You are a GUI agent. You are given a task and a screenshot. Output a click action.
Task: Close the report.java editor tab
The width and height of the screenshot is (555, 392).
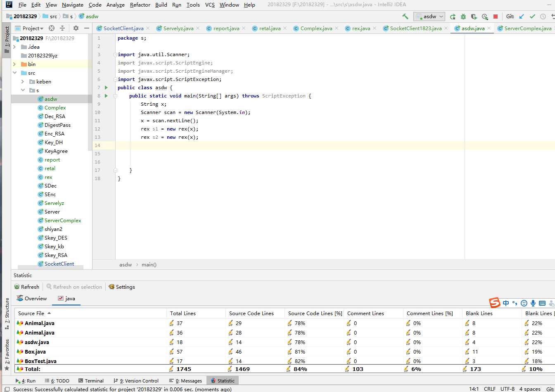tap(244, 28)
